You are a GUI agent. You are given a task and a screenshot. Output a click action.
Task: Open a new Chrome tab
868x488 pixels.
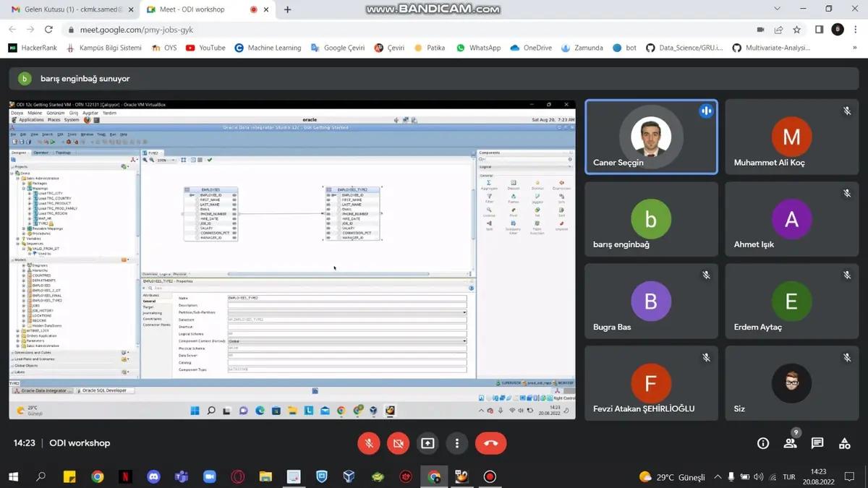click(287, 9)
